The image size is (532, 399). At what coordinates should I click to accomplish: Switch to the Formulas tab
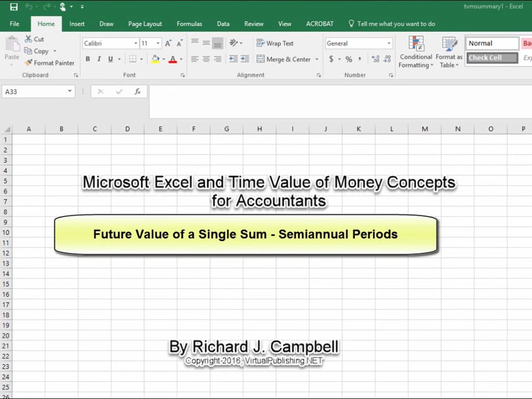[x=189, y=24]
